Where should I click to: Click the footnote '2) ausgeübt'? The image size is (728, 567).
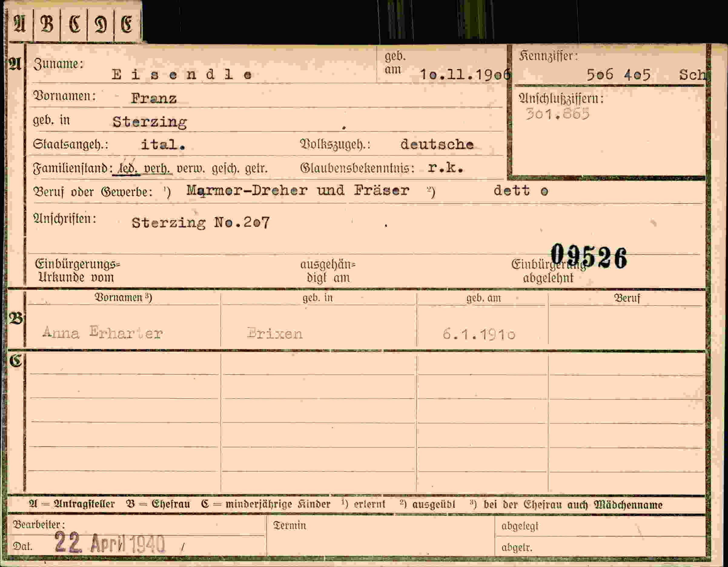(428, 504)
